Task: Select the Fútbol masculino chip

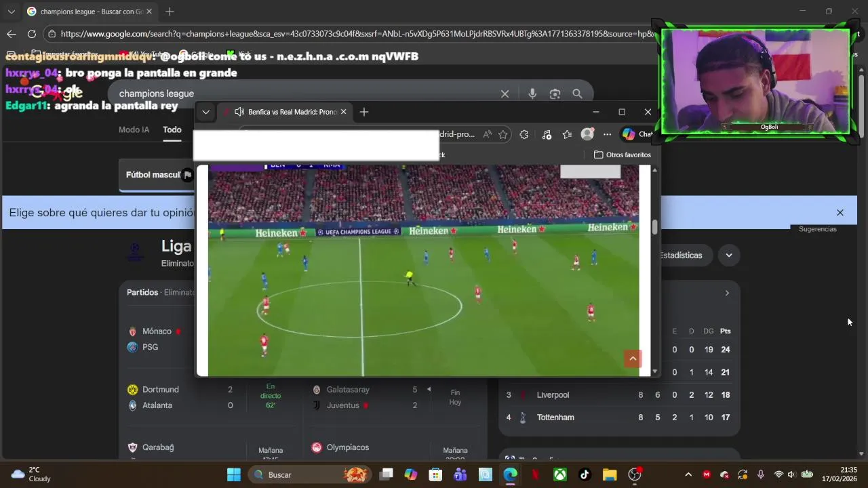Action: point(156,175)
